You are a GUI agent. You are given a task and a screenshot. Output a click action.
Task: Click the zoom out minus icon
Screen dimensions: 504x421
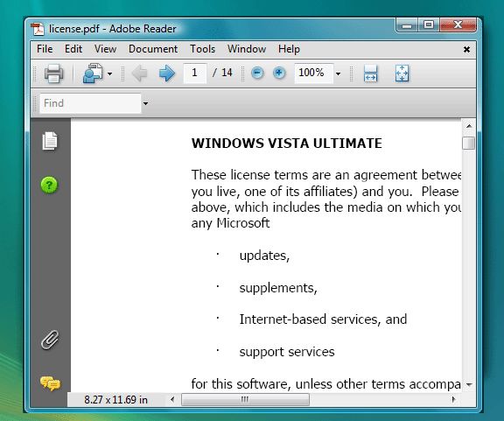[x=257, y=73]
